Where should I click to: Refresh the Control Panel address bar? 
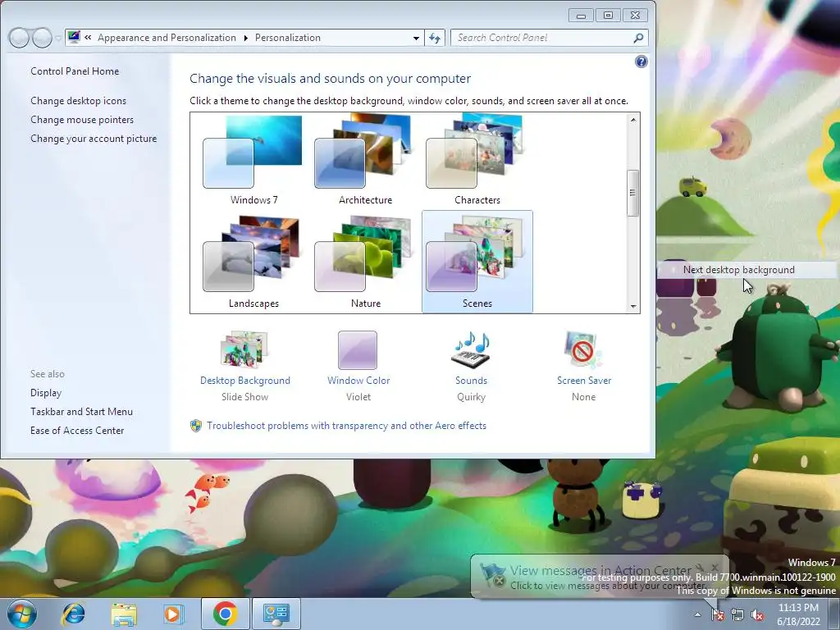pyautogui.click(x=435, y=38)
